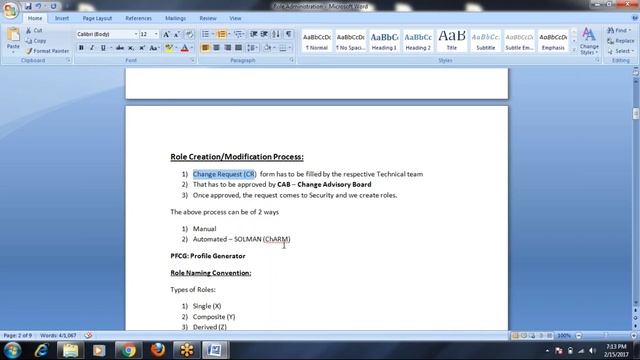Switch to Web Layout view
This screenshot has height=360, width=640.
[x=533, y=336]
